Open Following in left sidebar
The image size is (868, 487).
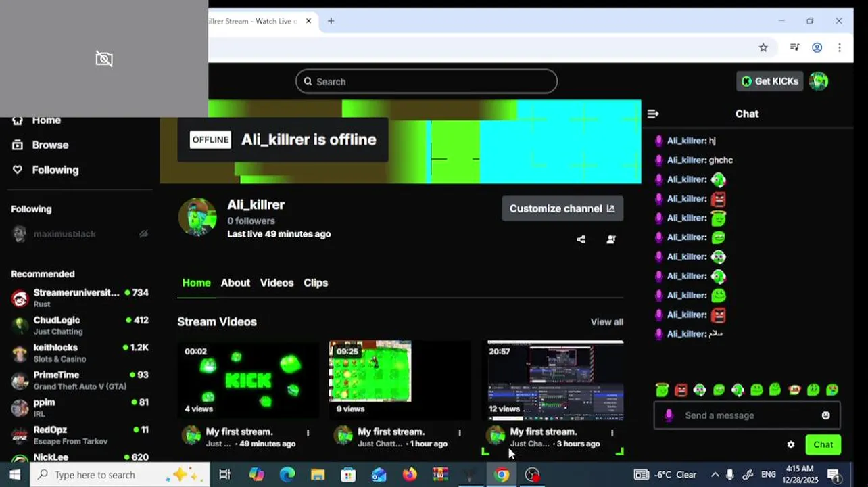(x=45, y=170)
